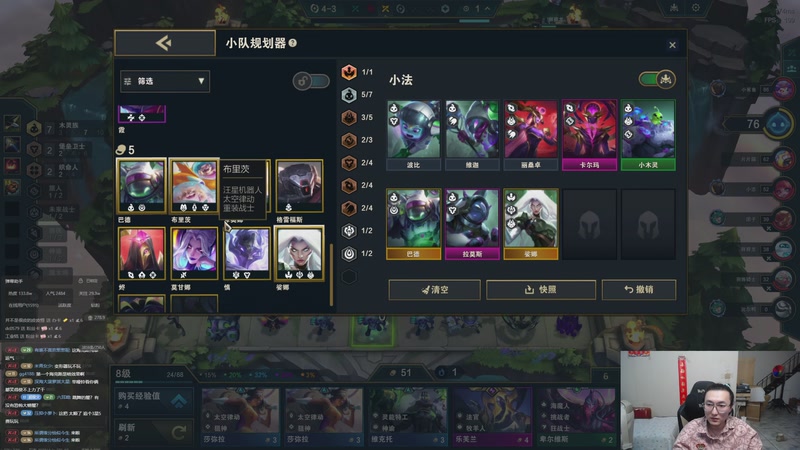Click the empty helmet slot after 婆娜
This screenshot has width=800, height=450.
click(x=589, y=224)
